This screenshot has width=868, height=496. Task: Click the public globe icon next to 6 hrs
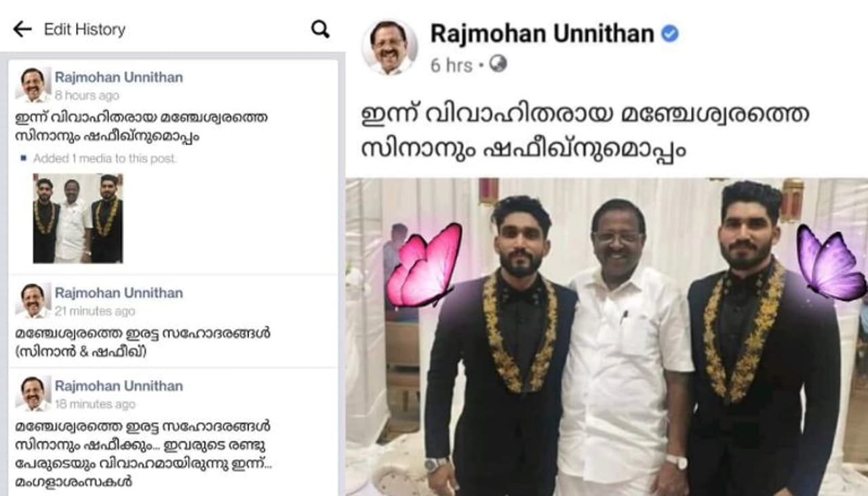498,64
